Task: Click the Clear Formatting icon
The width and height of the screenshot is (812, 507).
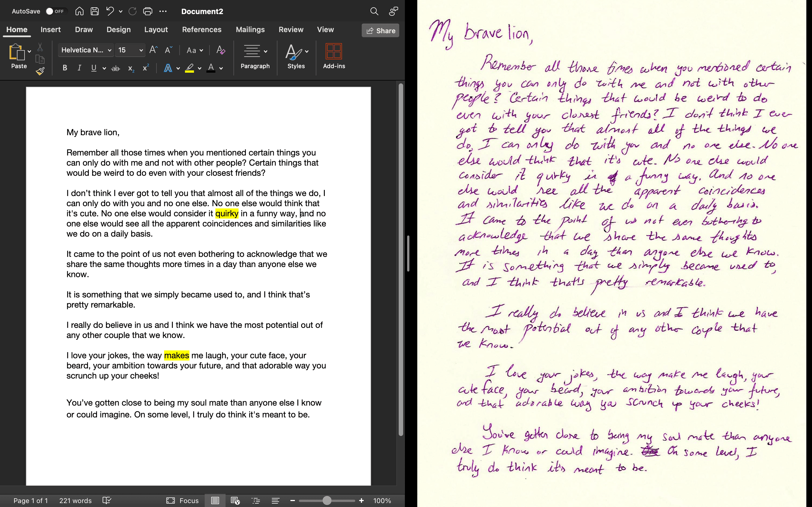Action: [220, 50]
